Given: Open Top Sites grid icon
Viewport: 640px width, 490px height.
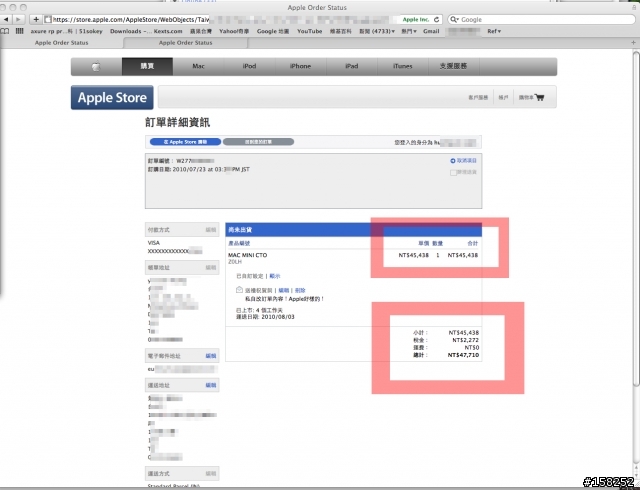Looking at the screenshot, I should click(19, 31).
